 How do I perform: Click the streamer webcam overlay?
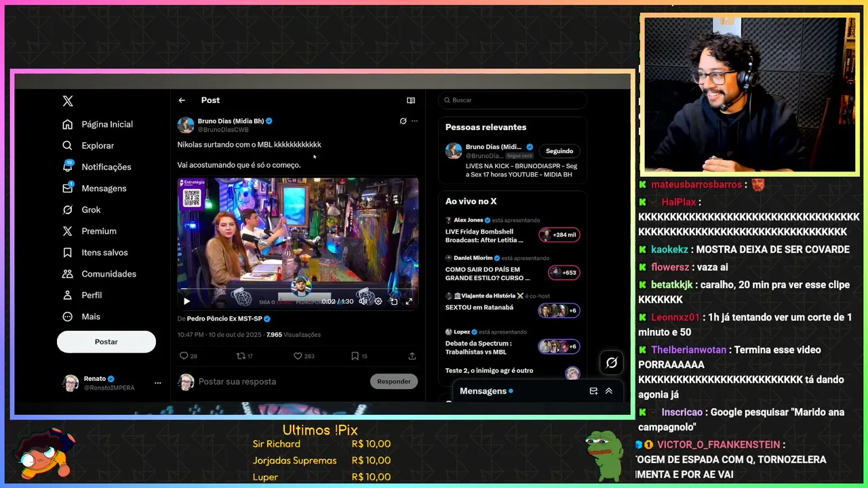pos(750,95)
